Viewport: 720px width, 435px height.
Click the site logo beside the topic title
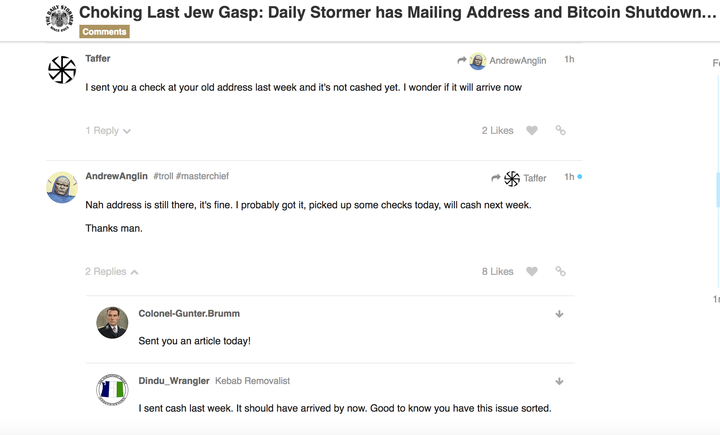[60, 18]
